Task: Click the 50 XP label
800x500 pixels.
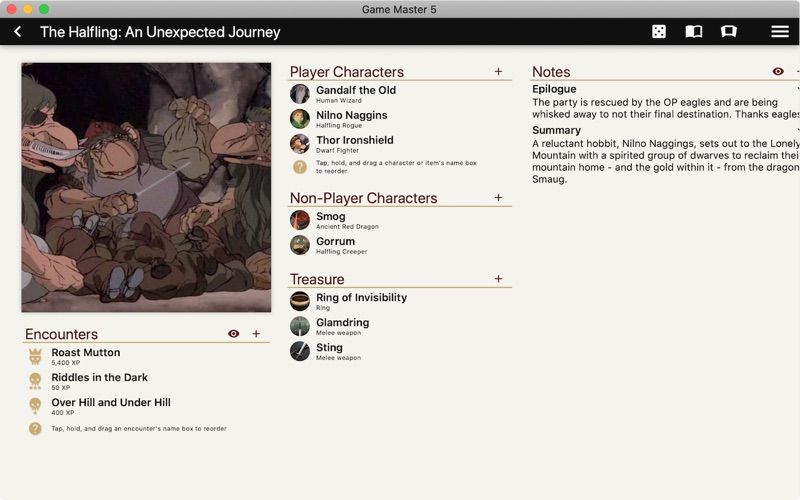Action: [x=60, y=388]
